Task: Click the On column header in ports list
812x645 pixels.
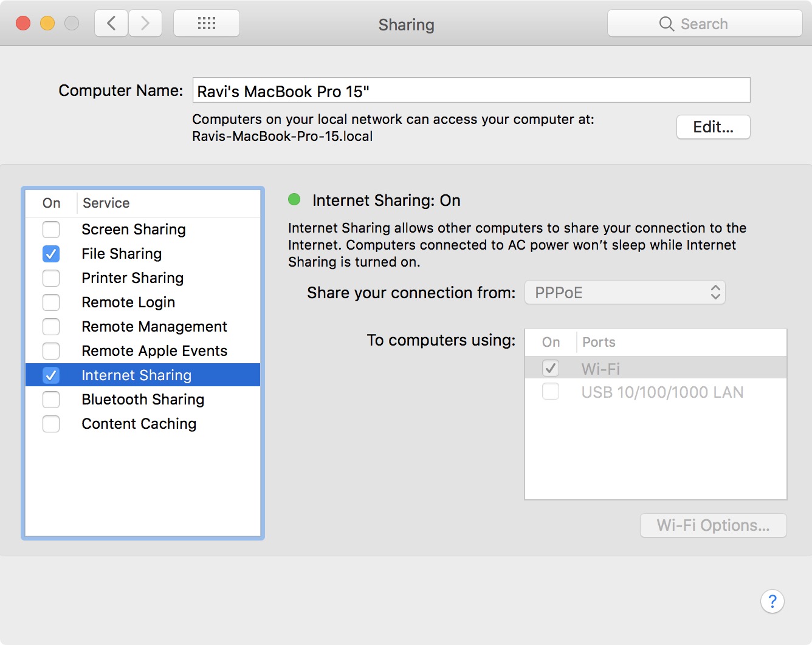Action: (x=551, y=342)
